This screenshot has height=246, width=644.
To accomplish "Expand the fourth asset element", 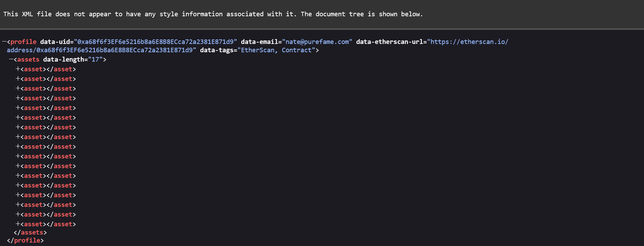I will pos(18,98).
